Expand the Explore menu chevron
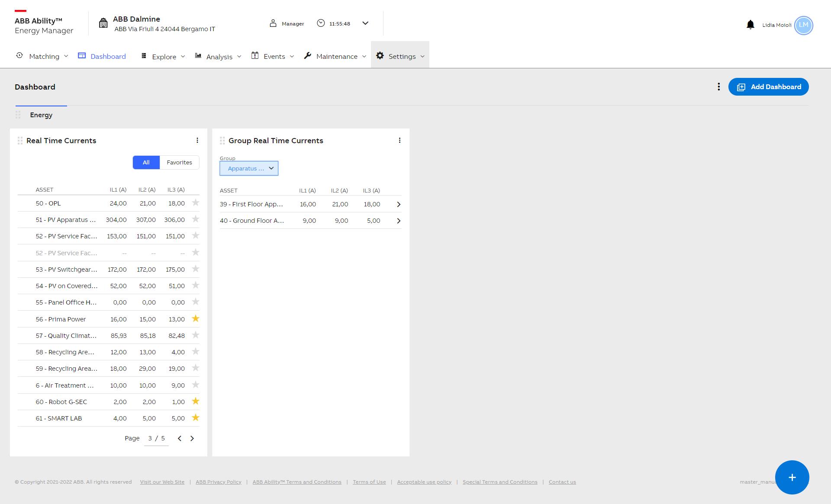The width and height of the screenshot is (831, 504). coord(183,56)
